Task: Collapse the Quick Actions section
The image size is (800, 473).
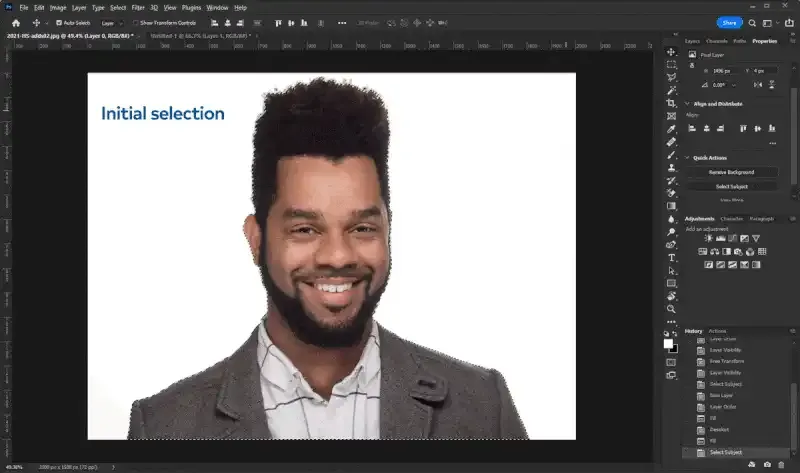Action: [x=687, y=157]
